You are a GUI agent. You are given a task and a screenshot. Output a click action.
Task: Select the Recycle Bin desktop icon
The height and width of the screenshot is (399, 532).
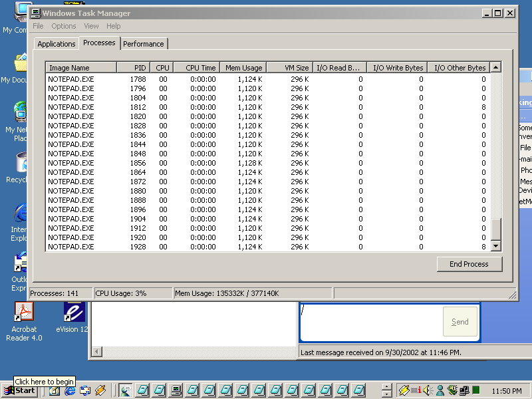click(21, 163)
